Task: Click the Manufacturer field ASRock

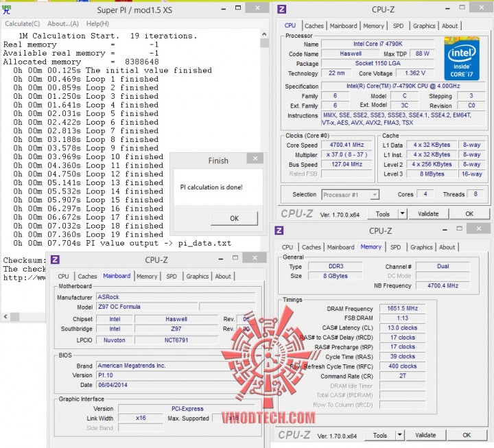Action: coord(176,297)
